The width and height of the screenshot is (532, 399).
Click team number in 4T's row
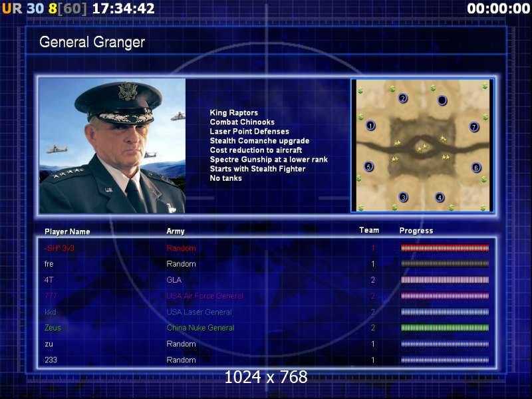pos(373,280)
